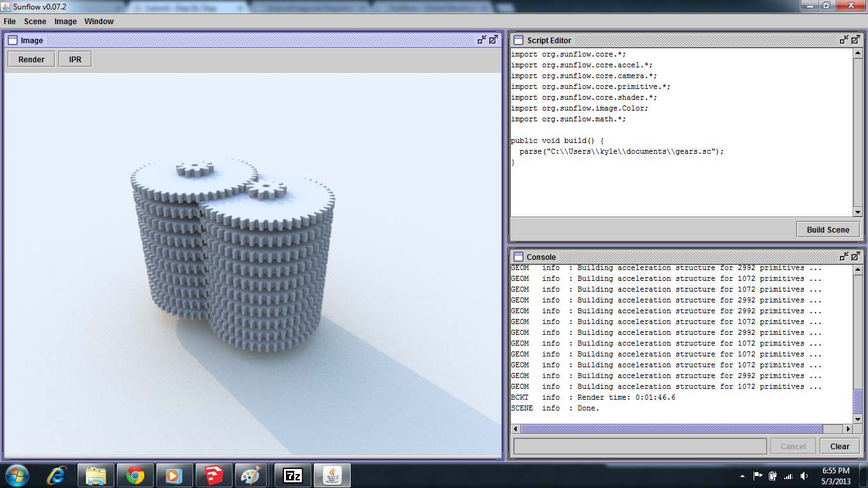Open Windows Explorer from the taskbar
This screenshot has width=868, height=488.
click(x=96, y=475)
